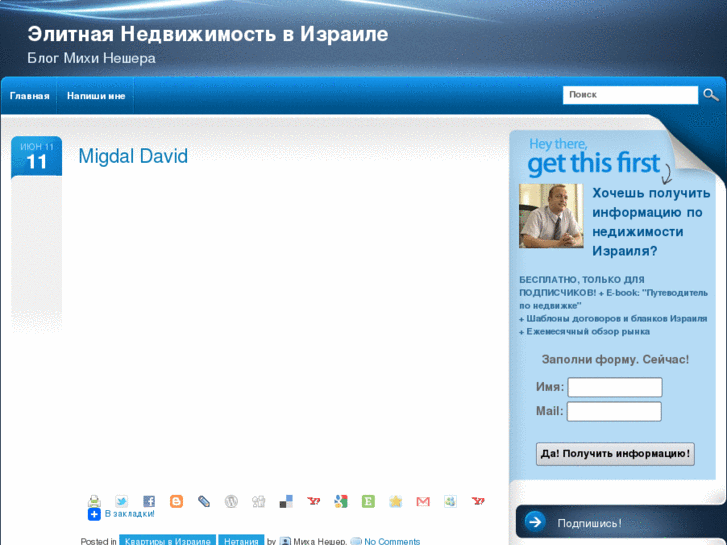727x545 pixels.
Task: Click the yellow star favorites icon
Action: (x=395, y=501)
